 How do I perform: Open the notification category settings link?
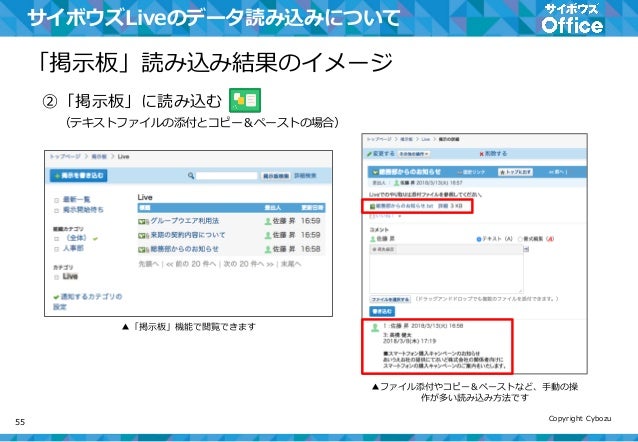pos(88,302)
